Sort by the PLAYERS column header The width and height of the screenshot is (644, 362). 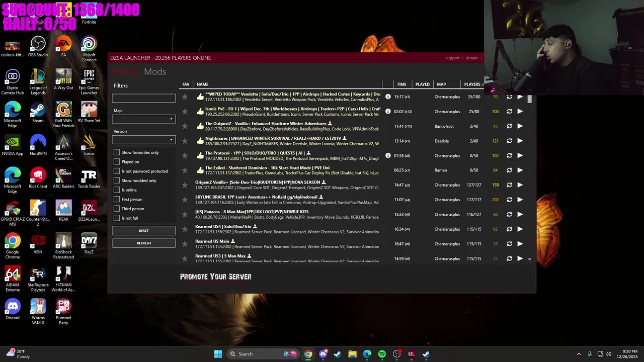point(472,84)
